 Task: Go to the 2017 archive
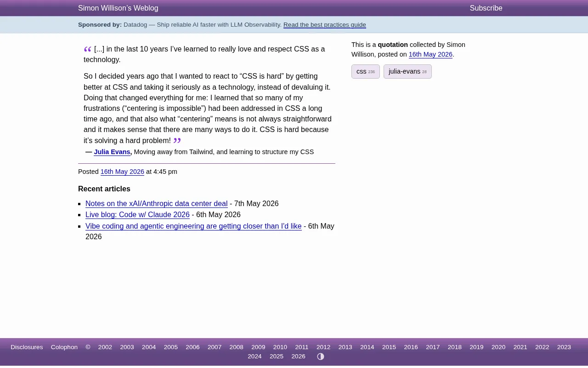tap(433, 347)
